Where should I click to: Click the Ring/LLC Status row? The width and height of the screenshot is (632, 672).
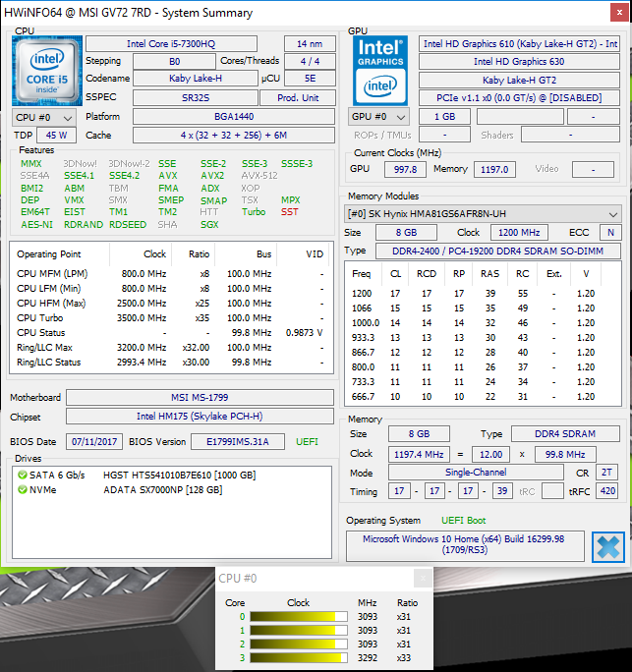(171, 363)
